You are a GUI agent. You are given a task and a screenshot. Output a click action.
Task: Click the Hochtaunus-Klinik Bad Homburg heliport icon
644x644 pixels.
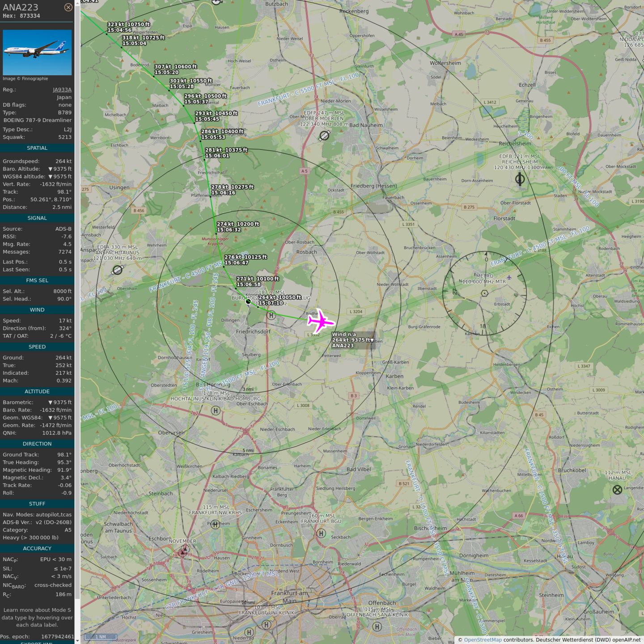tap(216, 411)
